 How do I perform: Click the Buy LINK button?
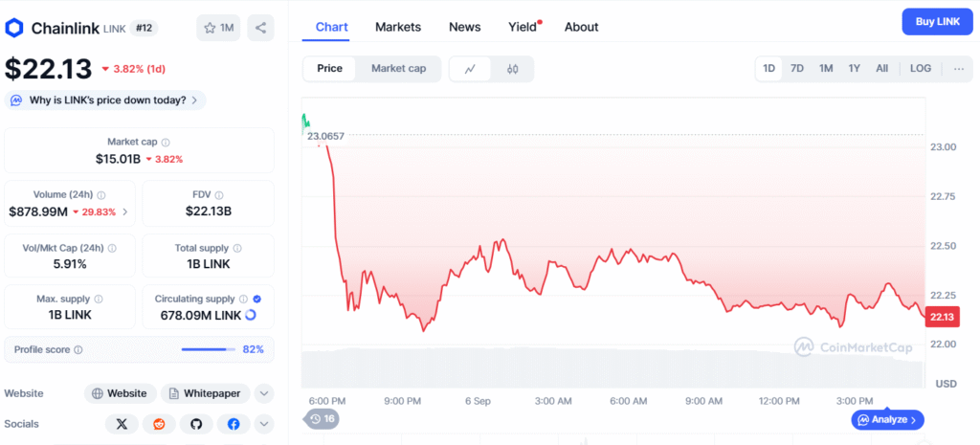coord(938,22)
